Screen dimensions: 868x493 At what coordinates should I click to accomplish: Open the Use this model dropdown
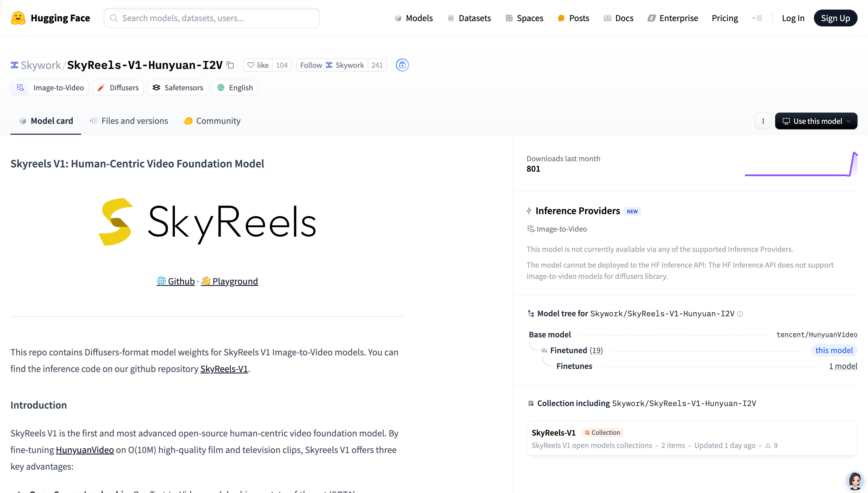pos(816,121)
